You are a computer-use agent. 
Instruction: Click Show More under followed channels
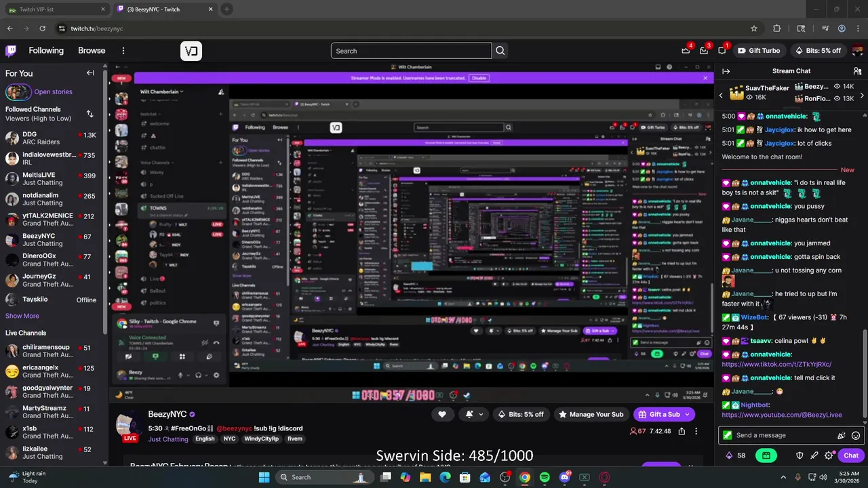(22, 316)
